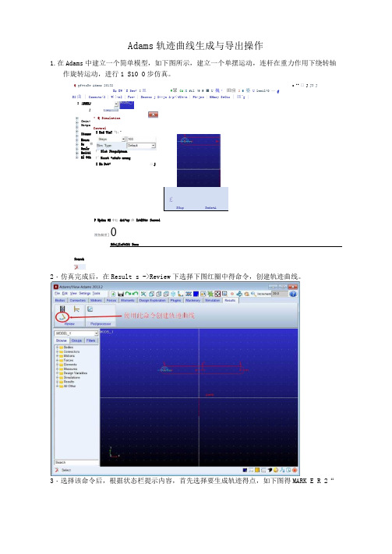Screen dimensions: 392x554
Task: Open the Postprocessor icon in ribbon
Action: click(90, 309)
